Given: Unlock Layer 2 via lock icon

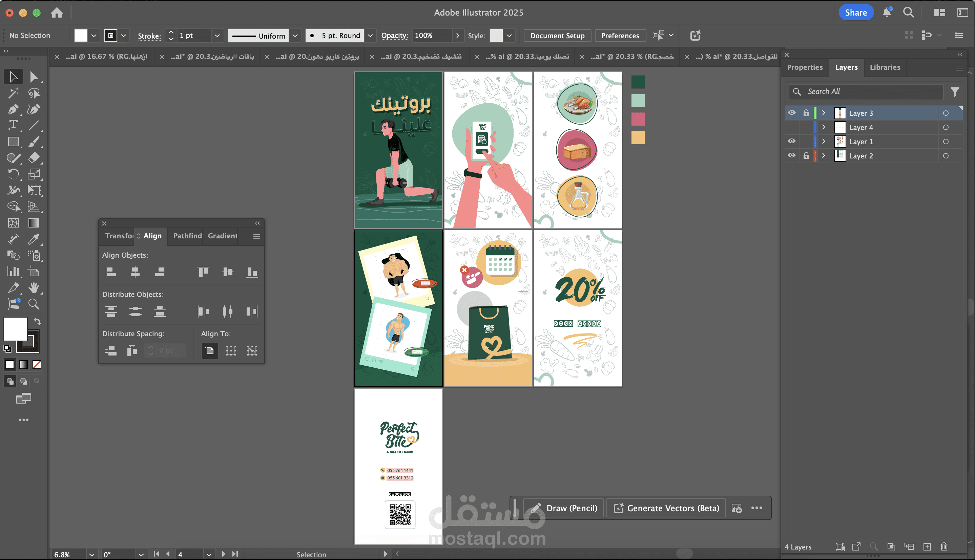Looking at the screenshot, I should (806, 156).
